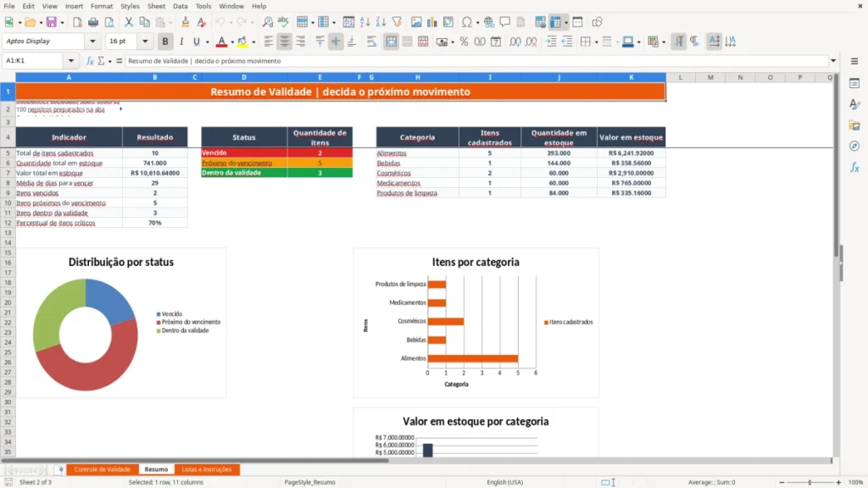
Task: Insert a special character (omega icon)
Action: click(467, 22)
